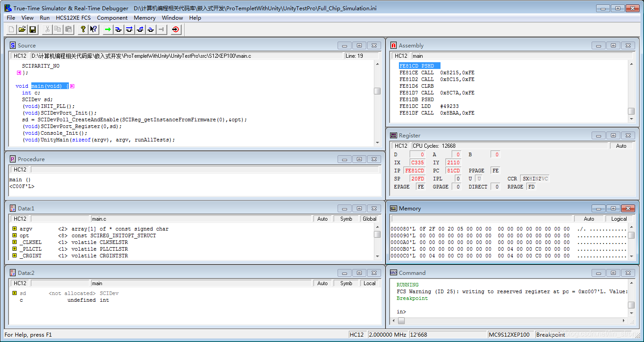The height and width of the screenshot is (342, 644).
Task: Click the Assembly Step toolbar icon
Action: (151, 30)
